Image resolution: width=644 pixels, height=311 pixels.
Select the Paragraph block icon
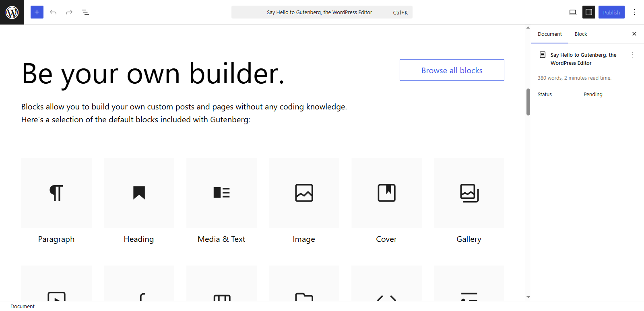tap(56, 193)
